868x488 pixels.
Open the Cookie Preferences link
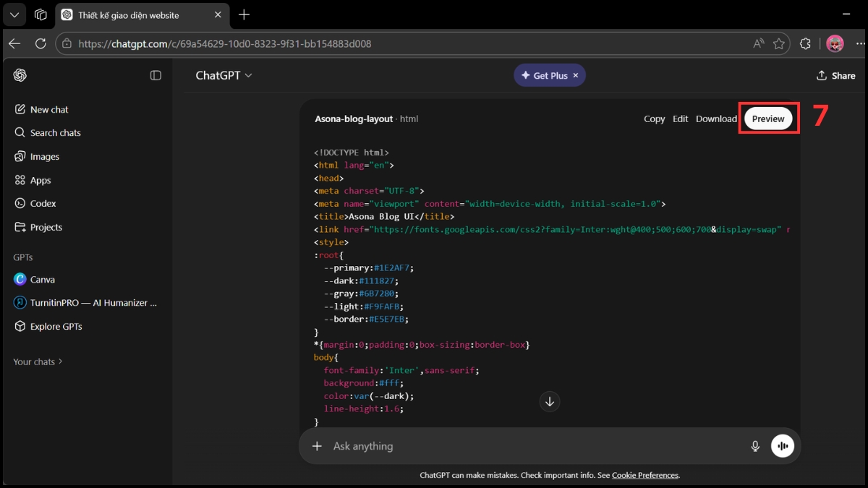[x=645, y=475]
